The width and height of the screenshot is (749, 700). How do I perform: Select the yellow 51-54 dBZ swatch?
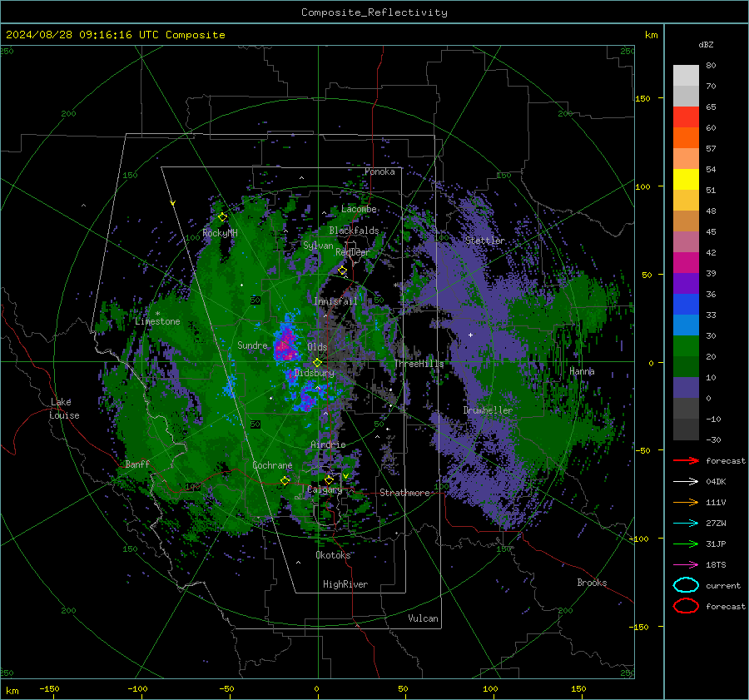686,180
